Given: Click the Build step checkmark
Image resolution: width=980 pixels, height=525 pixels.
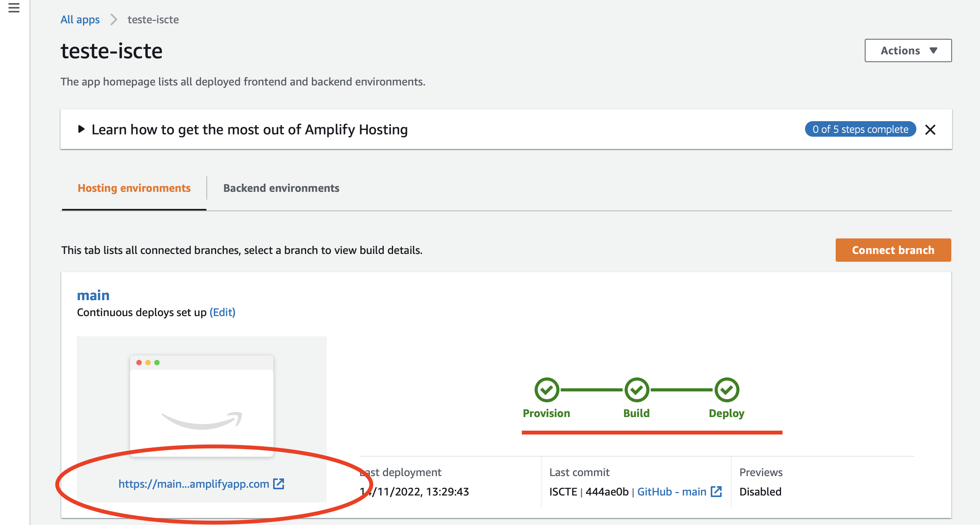Looking at the screenshot, I should click(x=637, y=390).
